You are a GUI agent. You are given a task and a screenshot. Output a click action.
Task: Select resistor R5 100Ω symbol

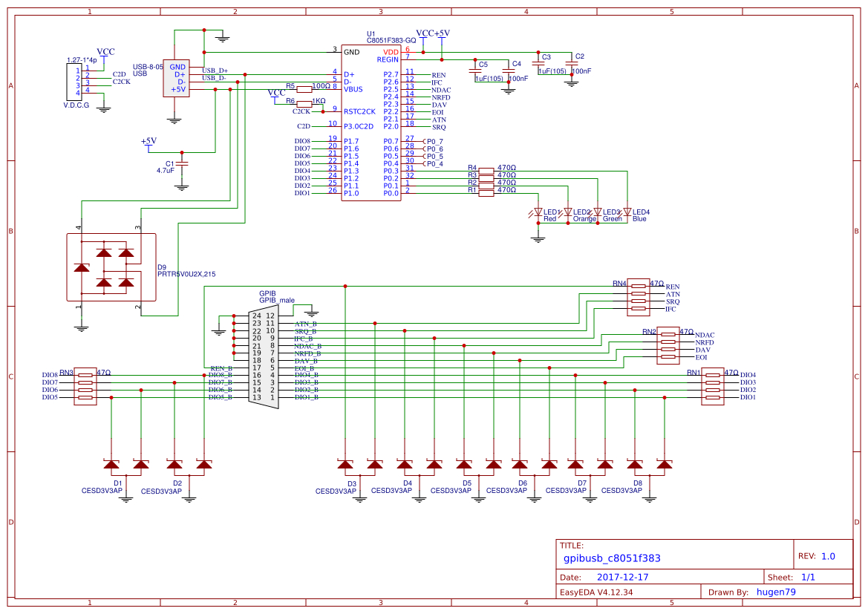(x=304, y=89)
